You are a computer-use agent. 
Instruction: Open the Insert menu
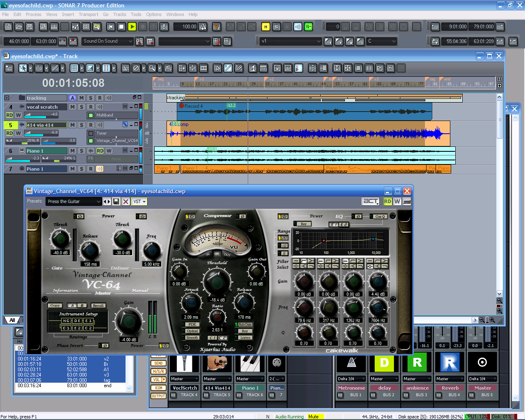pos(68,14)
